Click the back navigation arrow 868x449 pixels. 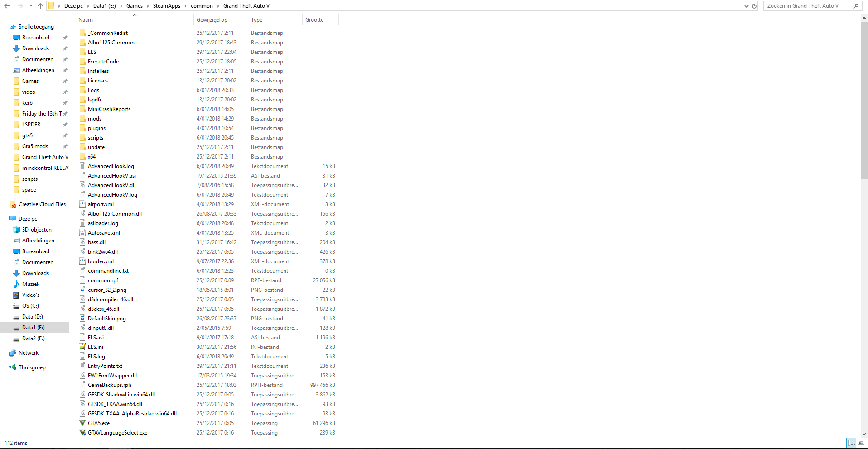[7, 6]
